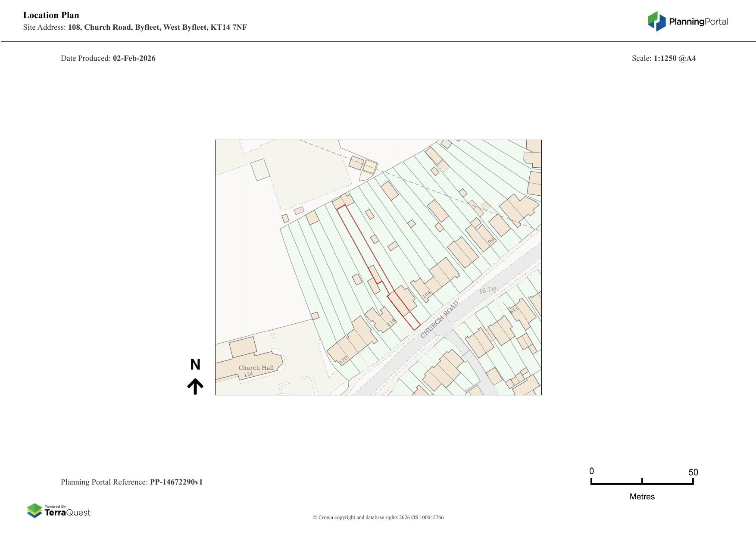Screen dimensions: 756x535
Task: Click house number 90 on map
Action: (x=491, y=241)
